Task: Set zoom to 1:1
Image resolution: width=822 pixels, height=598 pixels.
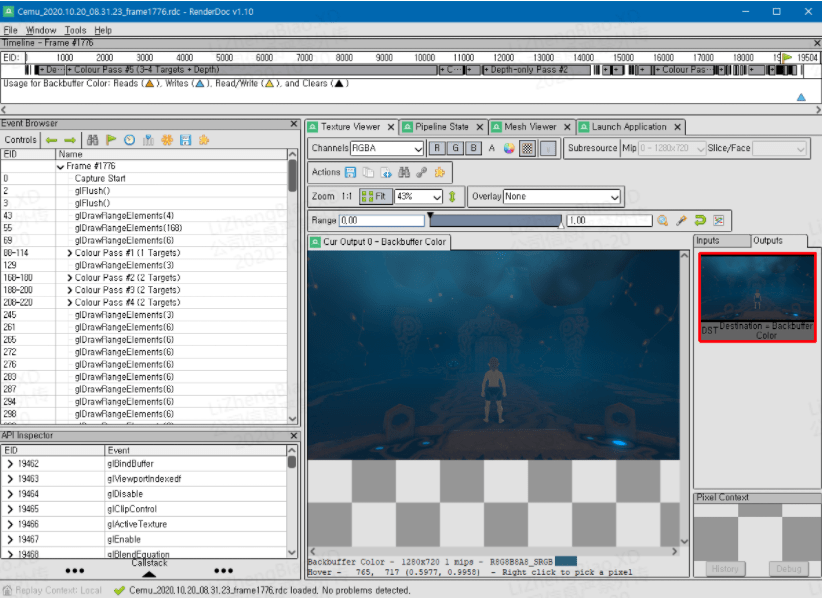Action: click(x=347, y=197)
